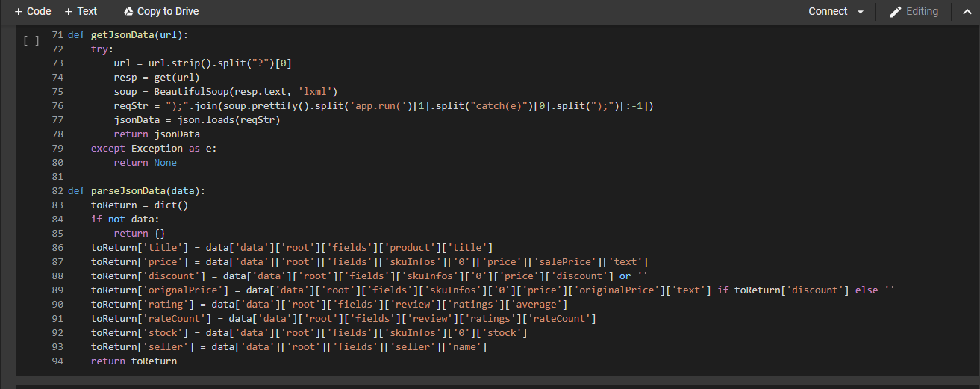Click the Editing pencil icon
Viewport: 980px width, 389px height.
(896, 11)
